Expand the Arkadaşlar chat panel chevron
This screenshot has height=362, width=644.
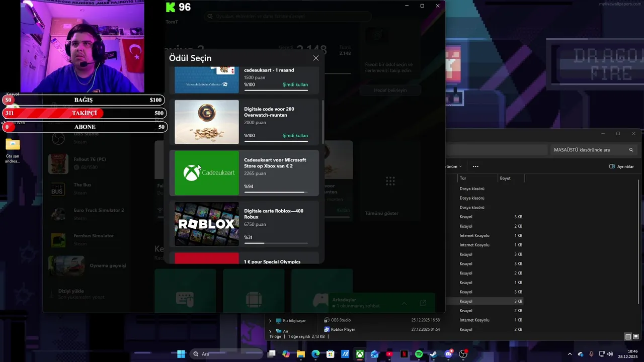404,303
